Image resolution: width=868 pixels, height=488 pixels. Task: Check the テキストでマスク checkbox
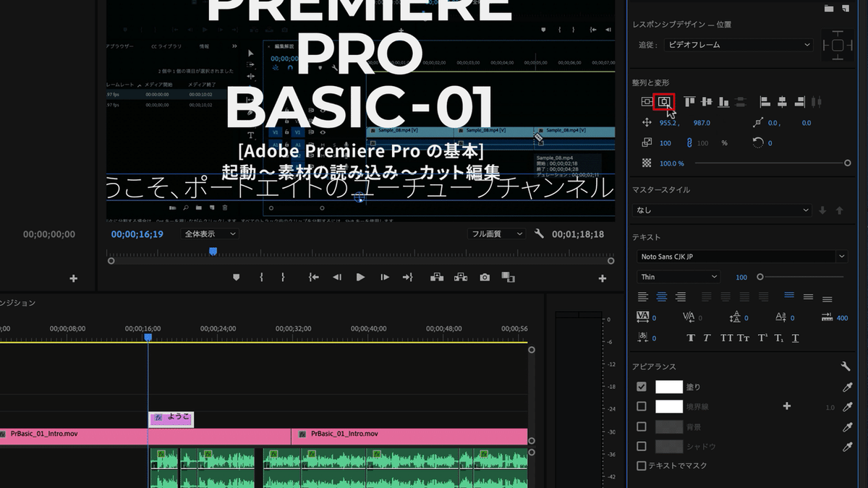pyautogui.click(x=641, y=466)
